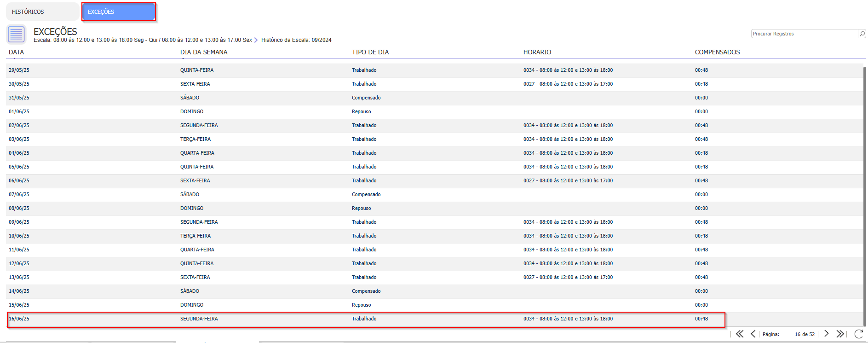Image resolution: width=868 pixels, height=343 pixels.
Task: Sort by the DATA column header
Action: tap(16, 52)
